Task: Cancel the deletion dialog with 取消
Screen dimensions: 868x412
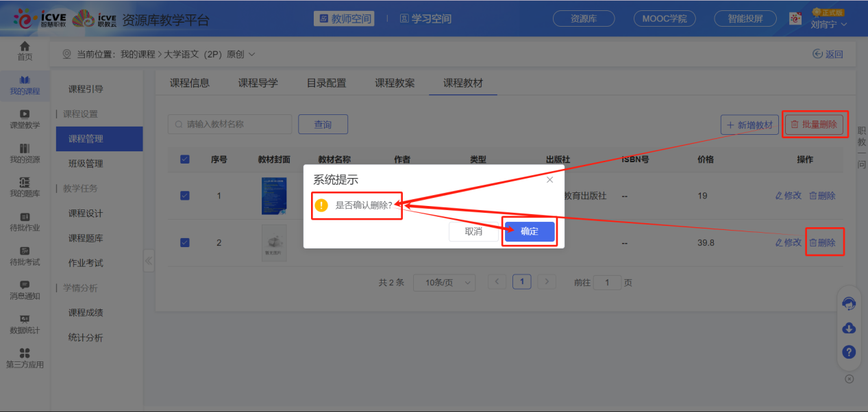Action: pyautogui.click(x=473, y=231)
